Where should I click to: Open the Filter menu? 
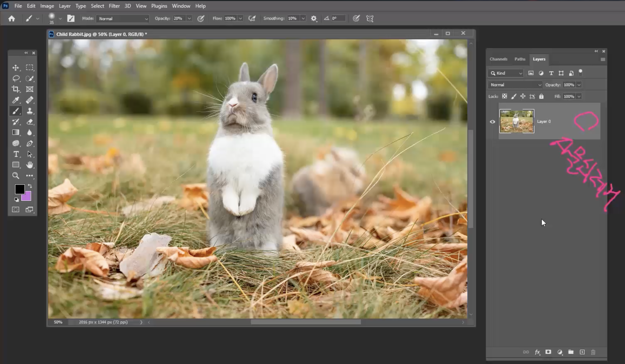114,6
